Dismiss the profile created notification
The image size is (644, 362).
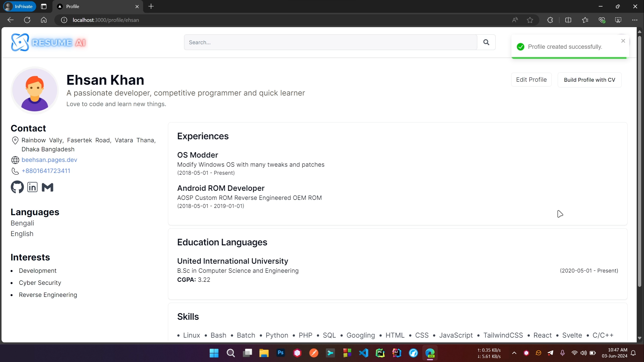tap(623, 41)
